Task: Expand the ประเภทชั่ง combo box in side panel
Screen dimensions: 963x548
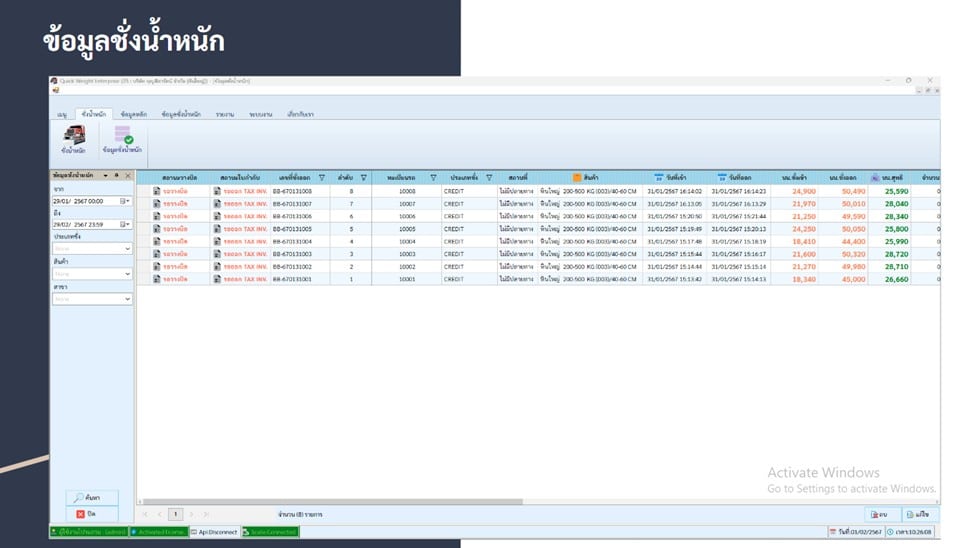Action: point(127,249)
